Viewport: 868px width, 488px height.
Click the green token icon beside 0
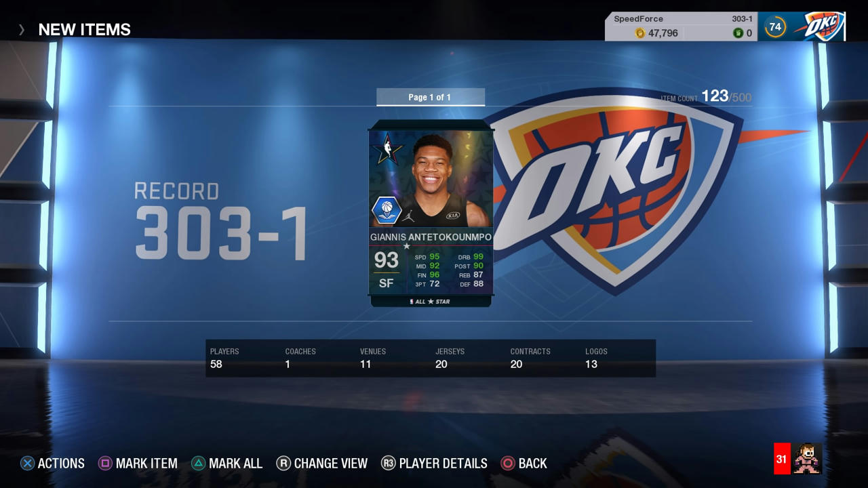click(x=738, y=33)
